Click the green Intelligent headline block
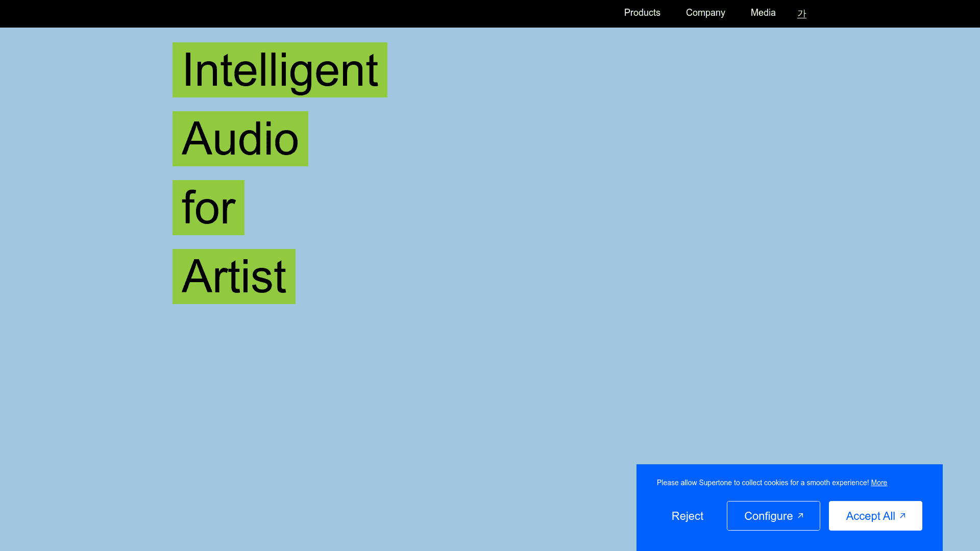The height and width of the screenshot is (551, 980). pyautogui.click(x=280, y=70)
